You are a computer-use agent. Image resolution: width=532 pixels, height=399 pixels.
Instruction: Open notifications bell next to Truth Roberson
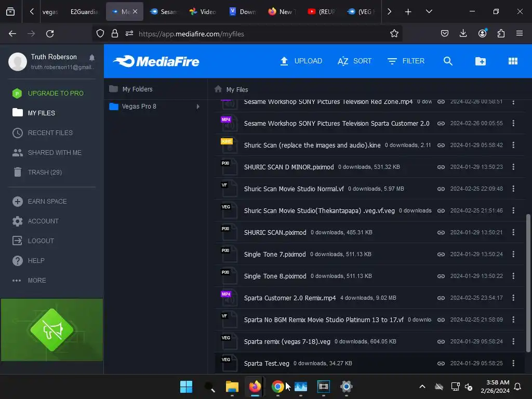(x=92, y=57)
